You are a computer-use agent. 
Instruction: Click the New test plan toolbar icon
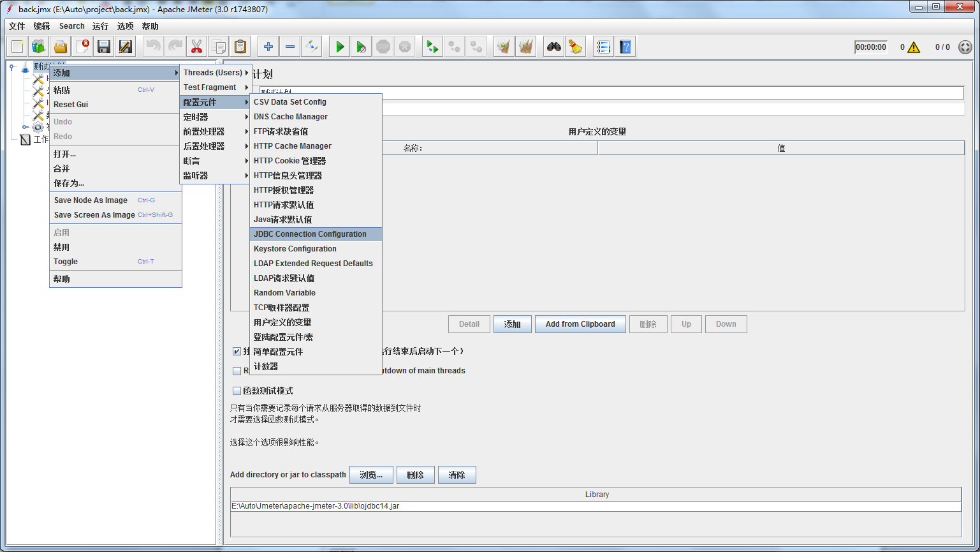pyautogui.click(x=18, y=47)
